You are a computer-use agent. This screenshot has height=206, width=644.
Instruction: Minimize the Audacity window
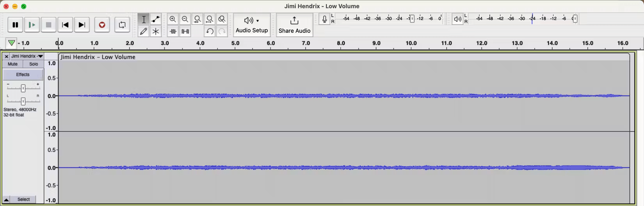(15, 6)
